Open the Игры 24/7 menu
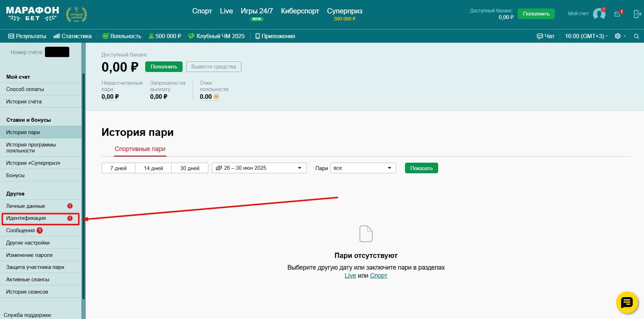The image size is (644, 319). [257, 11]
